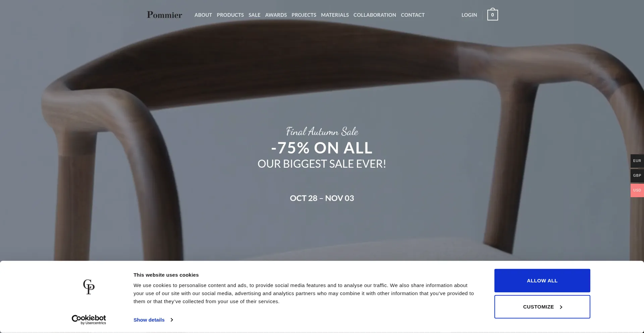This screenshot has width=644, height=333.
Task: Go to the Contact page
Action: coord(413,15)
